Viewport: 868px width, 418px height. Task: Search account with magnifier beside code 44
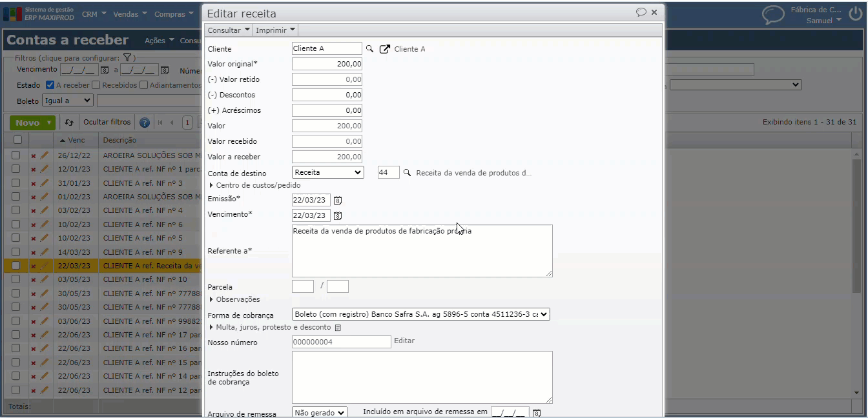(407, 172)
